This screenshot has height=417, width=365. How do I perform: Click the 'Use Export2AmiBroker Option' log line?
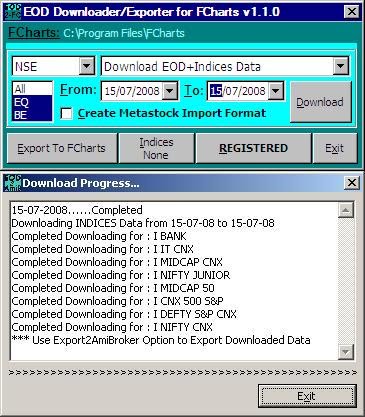(x=161, y=340)
